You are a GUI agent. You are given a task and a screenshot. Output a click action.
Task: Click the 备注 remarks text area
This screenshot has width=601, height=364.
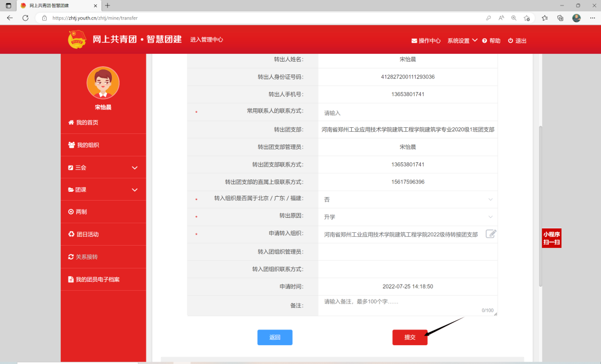click(x=407, y=305)
